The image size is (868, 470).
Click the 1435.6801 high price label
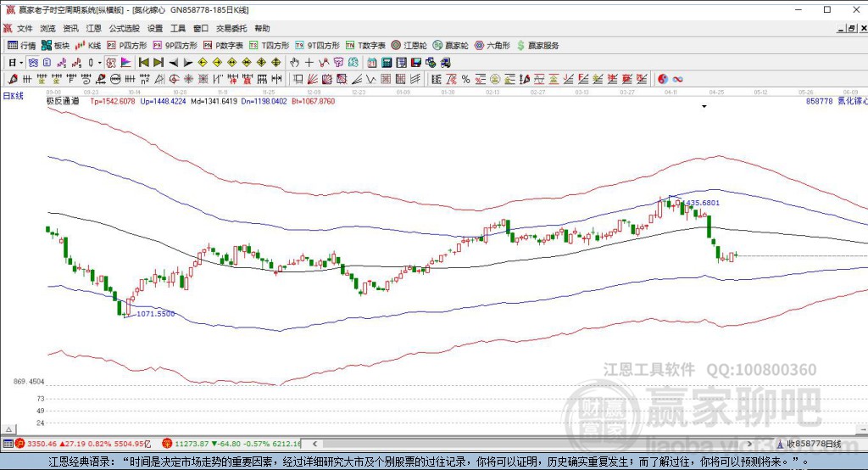click(703, 203)
